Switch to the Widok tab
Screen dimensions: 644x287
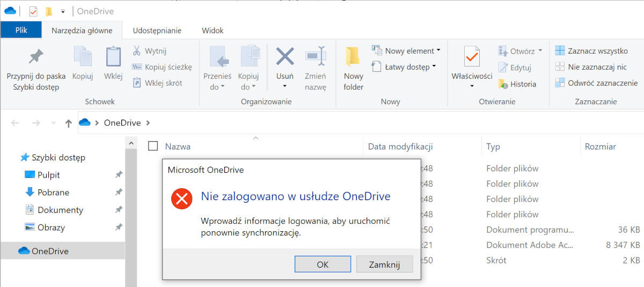pos(213,30)
